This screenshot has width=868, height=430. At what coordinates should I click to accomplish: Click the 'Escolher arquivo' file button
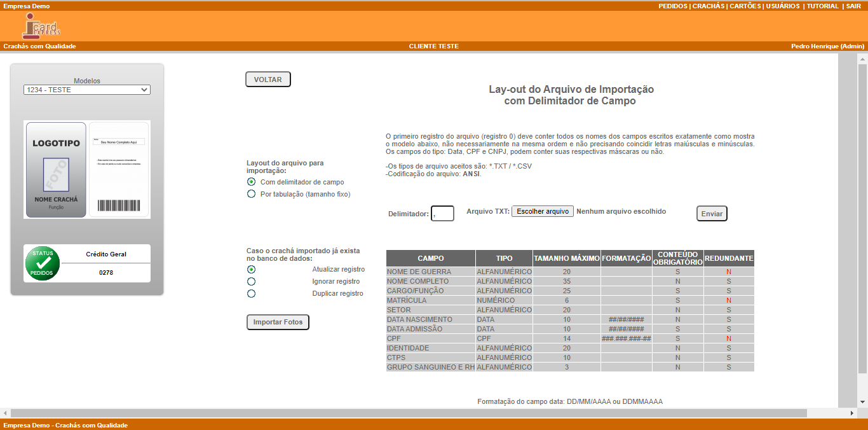[543, 211]
